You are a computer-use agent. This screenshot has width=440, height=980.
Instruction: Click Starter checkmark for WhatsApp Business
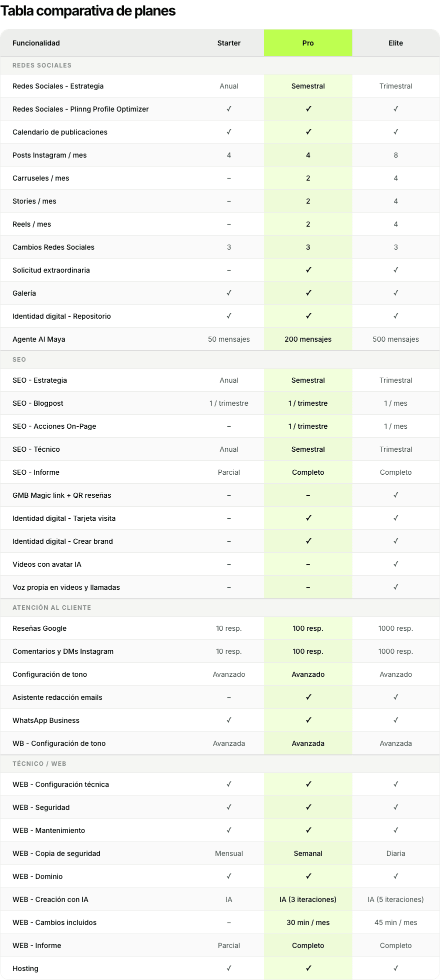pos(229,720)
